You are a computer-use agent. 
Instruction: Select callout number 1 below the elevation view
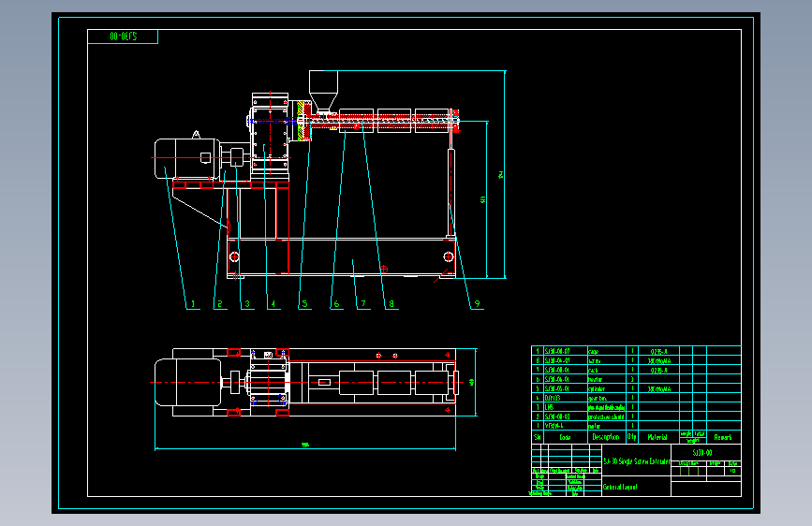pos(193,304)
